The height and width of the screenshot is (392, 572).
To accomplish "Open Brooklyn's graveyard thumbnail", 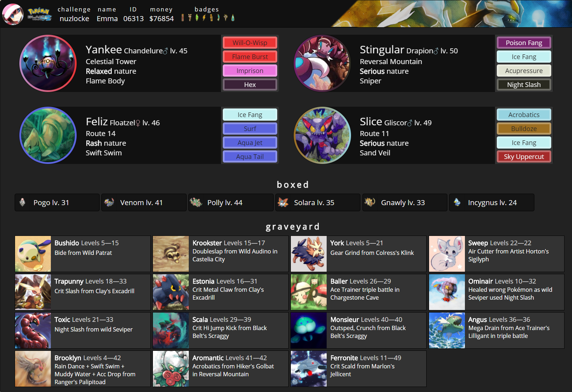I will click(x=33, y=369).
